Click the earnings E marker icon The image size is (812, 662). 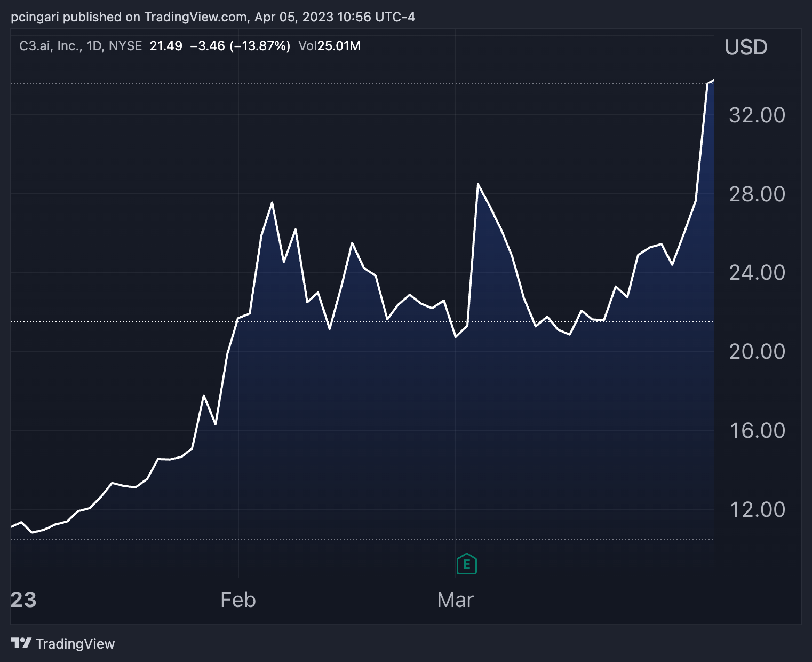(x=467, y=564)
